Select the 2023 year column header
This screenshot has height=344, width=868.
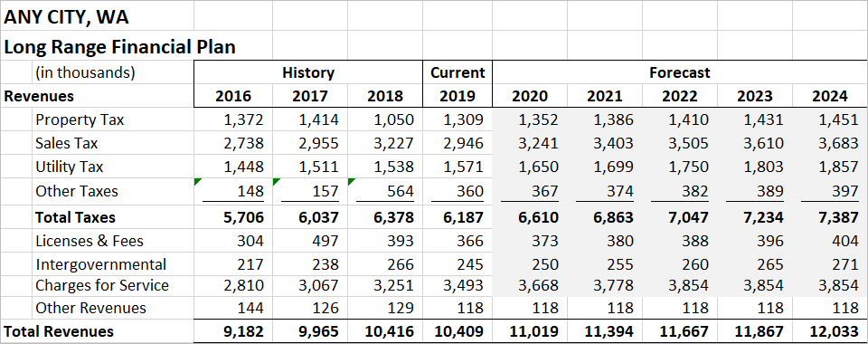pos(755,96)
